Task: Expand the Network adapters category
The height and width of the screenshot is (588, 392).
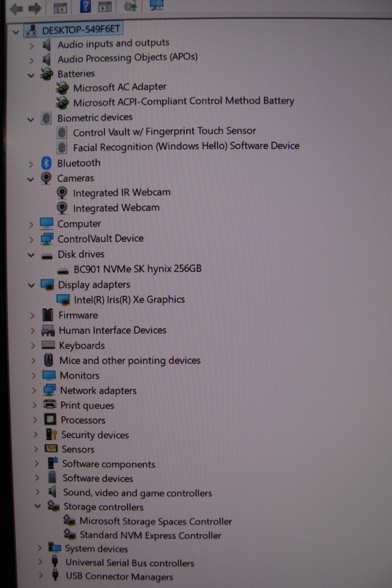Action: (34, 390)
